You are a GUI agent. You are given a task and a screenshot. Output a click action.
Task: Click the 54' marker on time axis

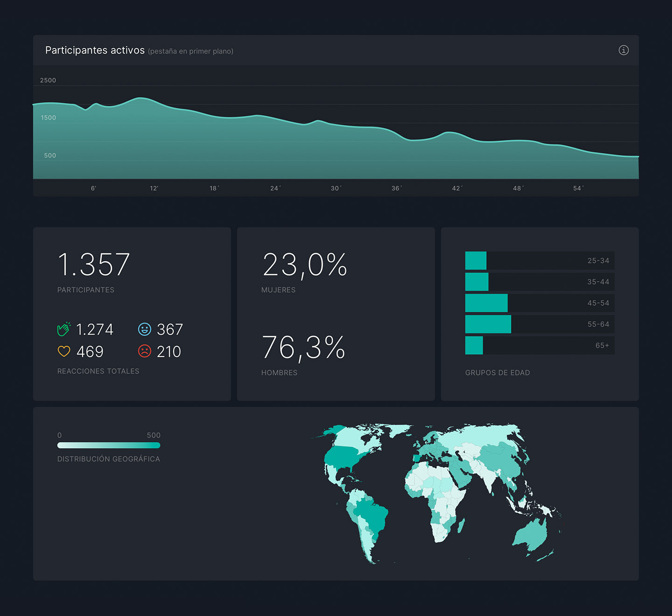pyautogui.click(x=578, y=189)
